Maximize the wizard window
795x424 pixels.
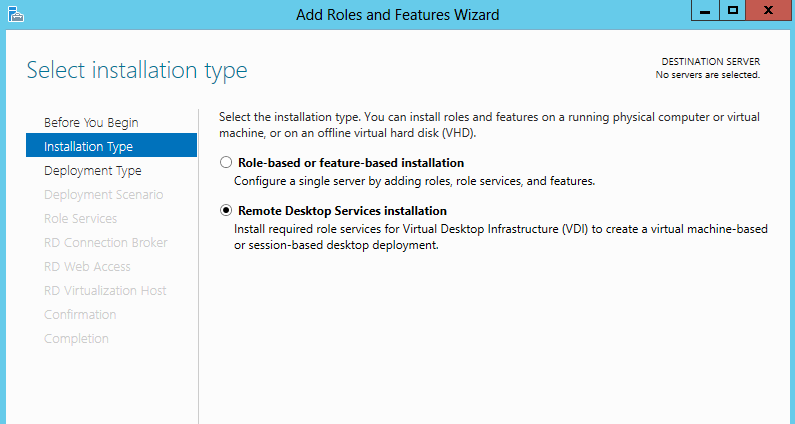tap(733, 10)
